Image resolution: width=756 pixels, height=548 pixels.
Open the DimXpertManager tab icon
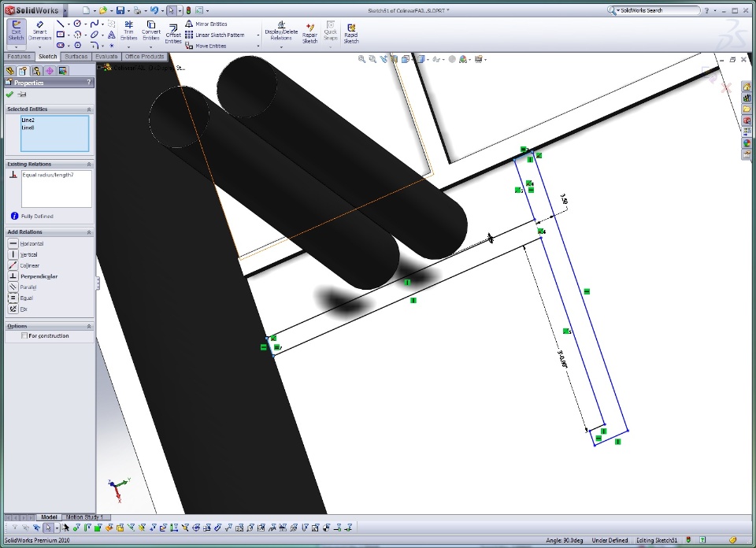(49, 71)
